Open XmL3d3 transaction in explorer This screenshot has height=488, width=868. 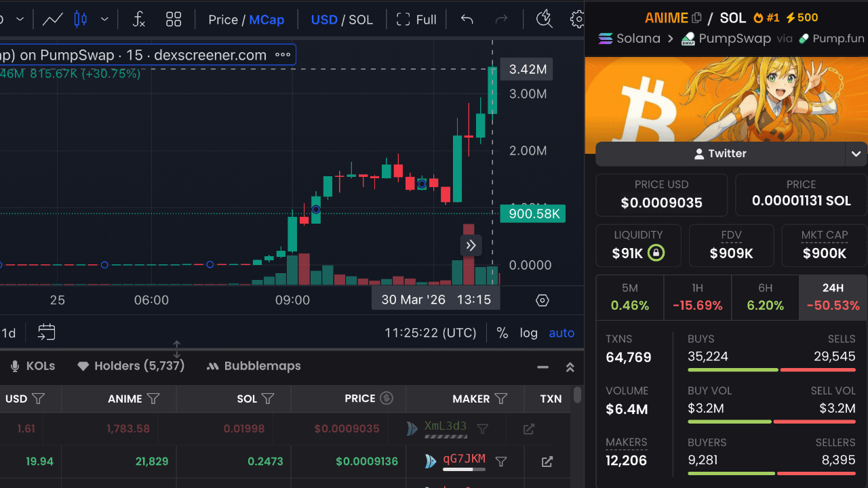pos(529,428)
